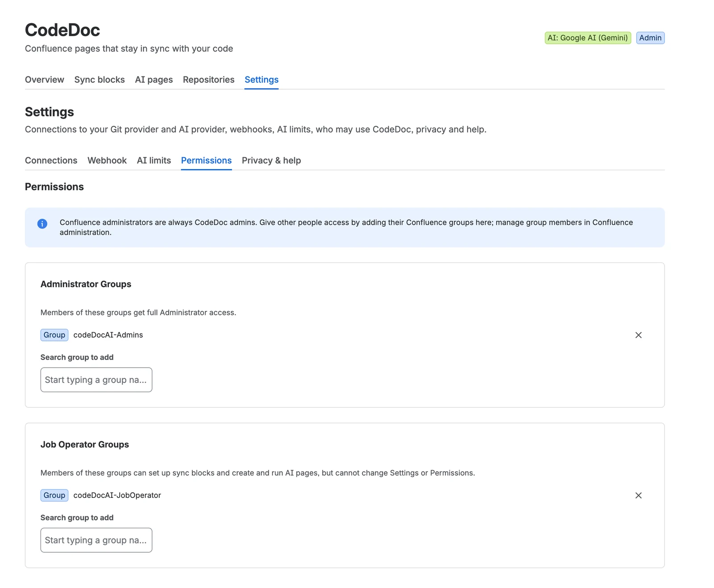
Task: Click the Group tag beside codeDocAI-Admins
Action: (54, 335)
